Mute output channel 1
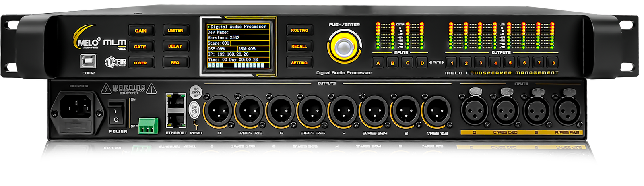The image size is (644, 186). click(452, 63)
